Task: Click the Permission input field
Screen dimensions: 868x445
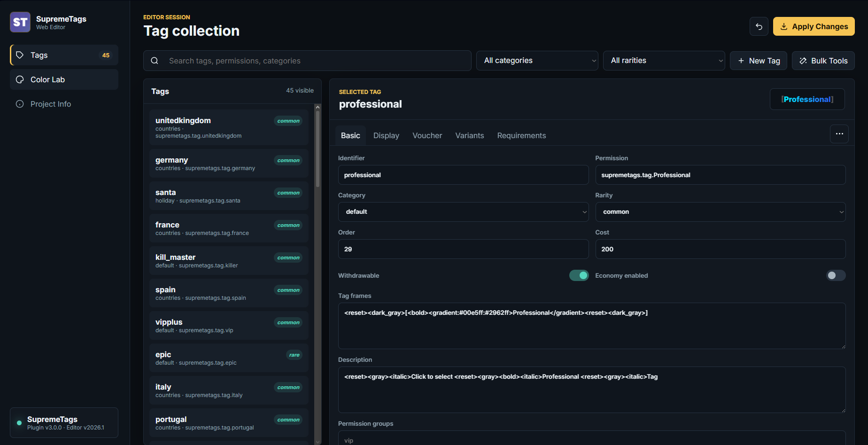Action: point(721,175)
